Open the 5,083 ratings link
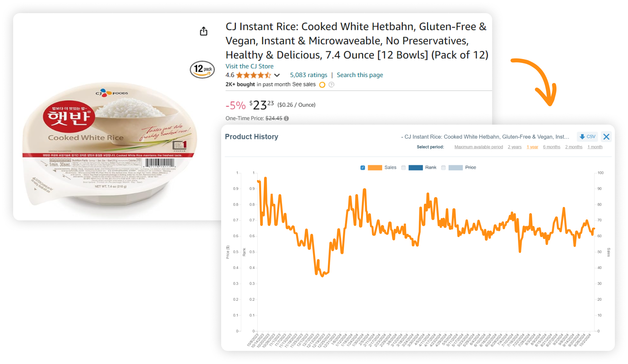 pos(308,75)
